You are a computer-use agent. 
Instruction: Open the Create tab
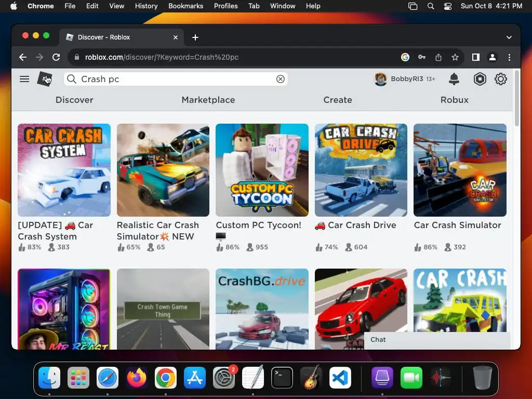[338, 100]
